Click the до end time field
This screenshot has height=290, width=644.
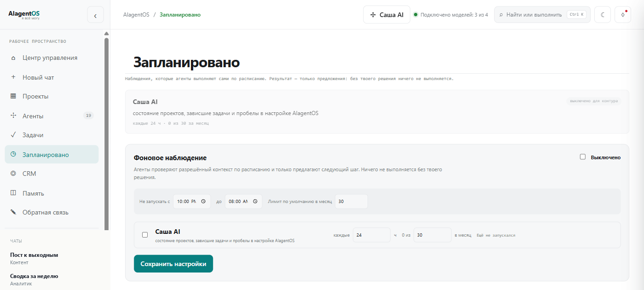click(x=243, y=202)
